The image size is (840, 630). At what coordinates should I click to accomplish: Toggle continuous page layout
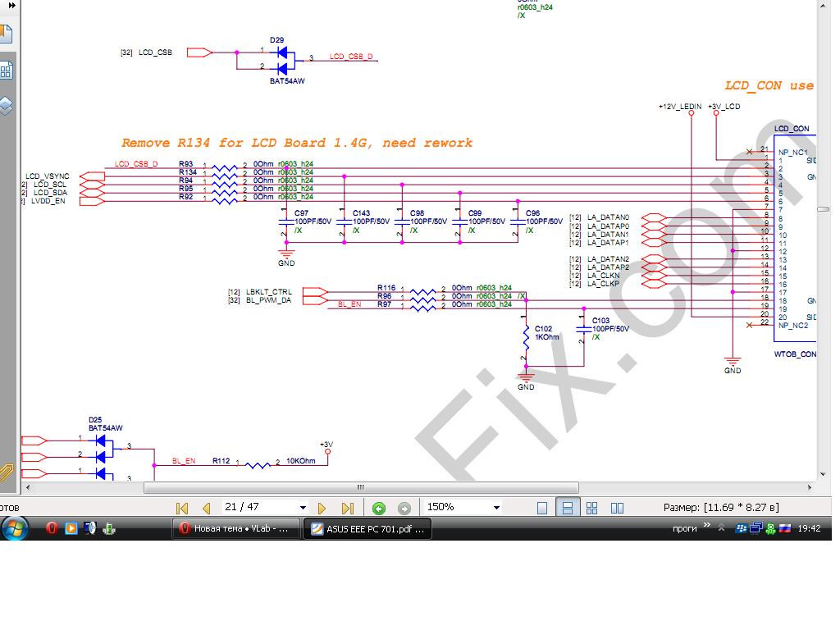tap(567, 508)
